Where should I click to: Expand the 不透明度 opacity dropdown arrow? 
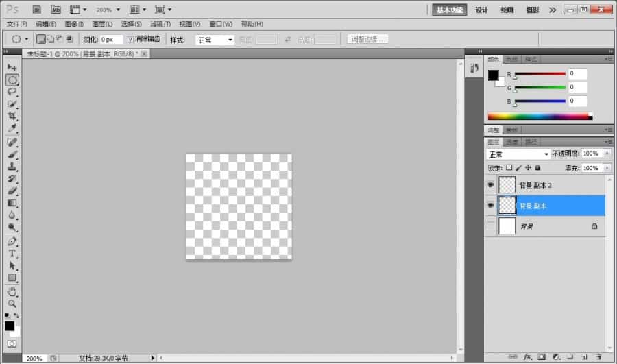pos(607,154)
